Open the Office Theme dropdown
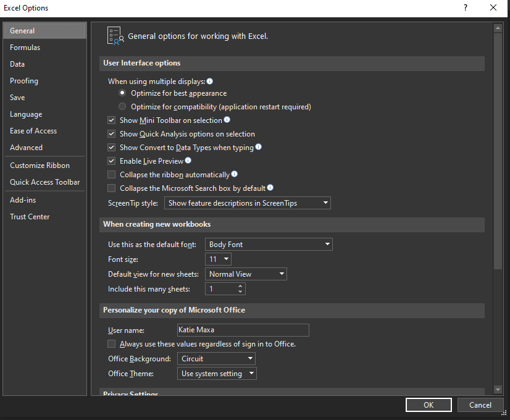 (x=217, y=374)
